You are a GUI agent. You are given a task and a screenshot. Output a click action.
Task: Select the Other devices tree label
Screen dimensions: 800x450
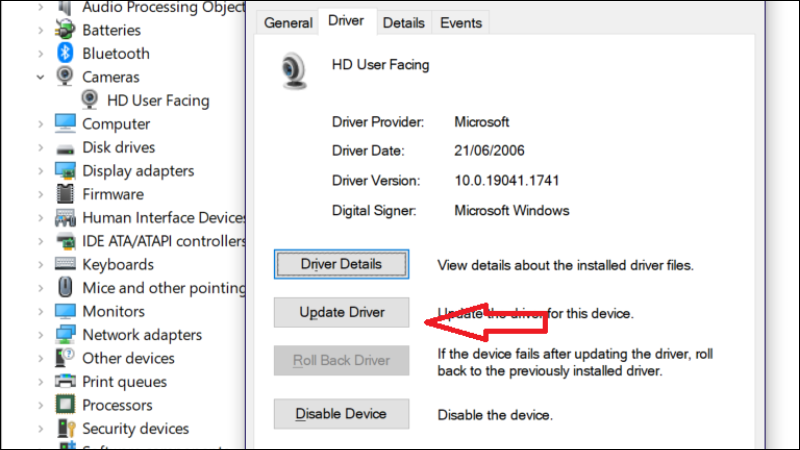[129, 358]
